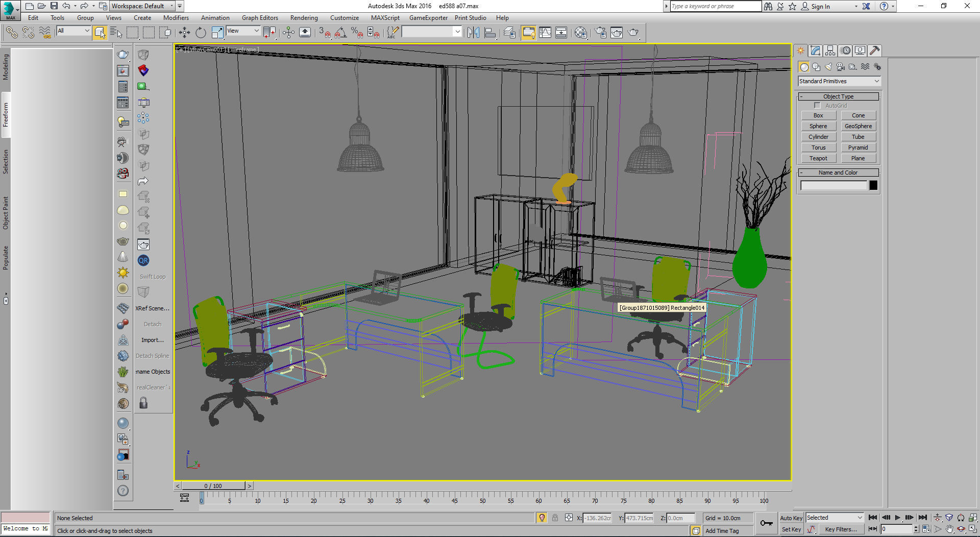Toggle Auto Key animation mode
980x537 pixels.
(791, 518)
